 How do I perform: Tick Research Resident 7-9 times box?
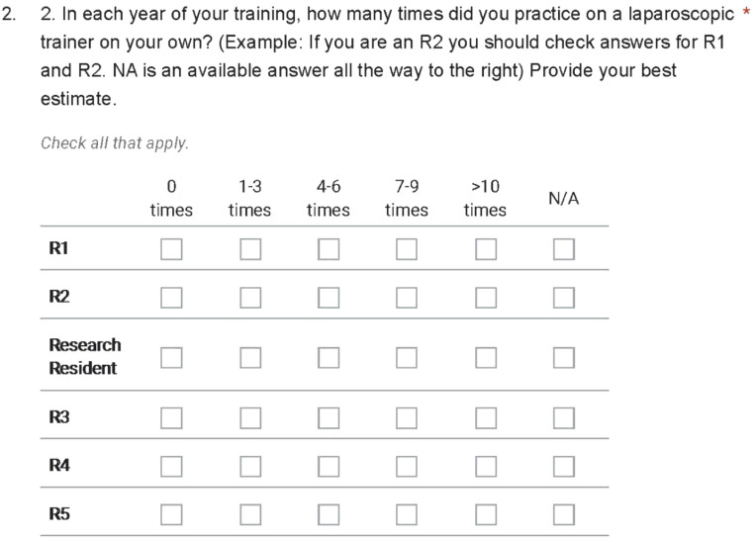tap(407, 357)
